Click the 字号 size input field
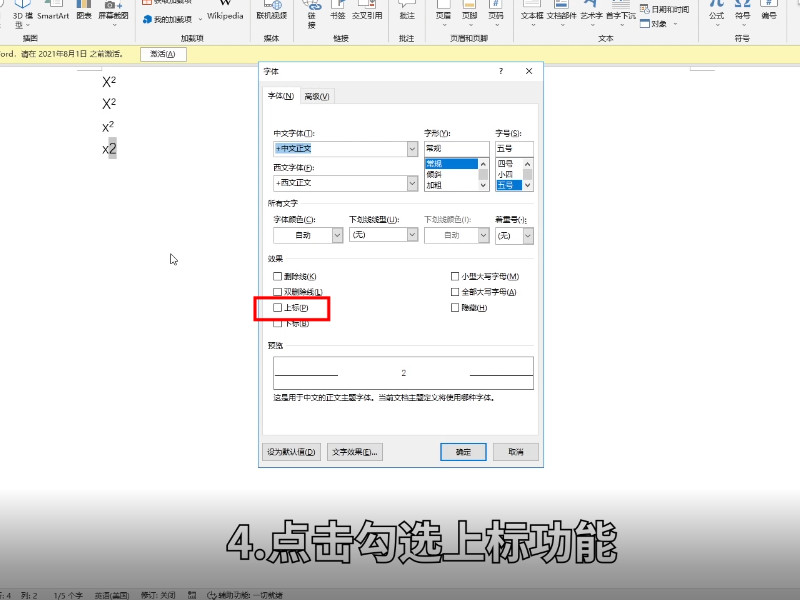This screenshot has height=600, width=800. 514,148
